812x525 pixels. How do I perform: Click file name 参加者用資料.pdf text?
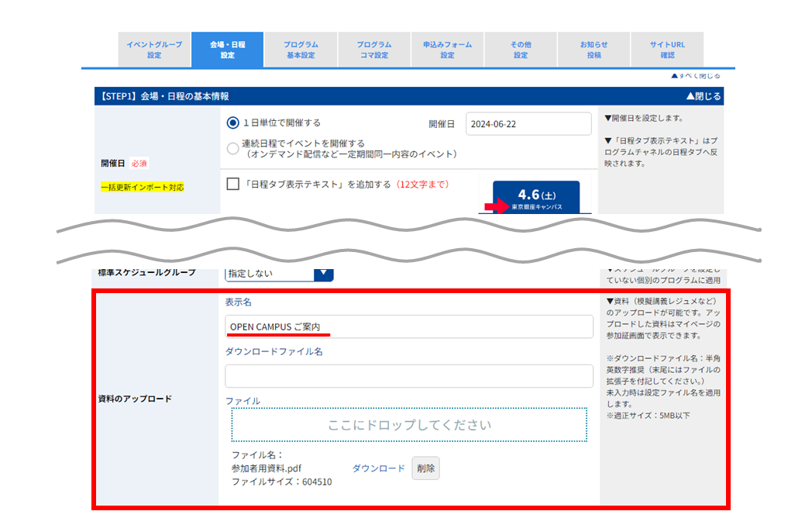[x=267, y=468]
